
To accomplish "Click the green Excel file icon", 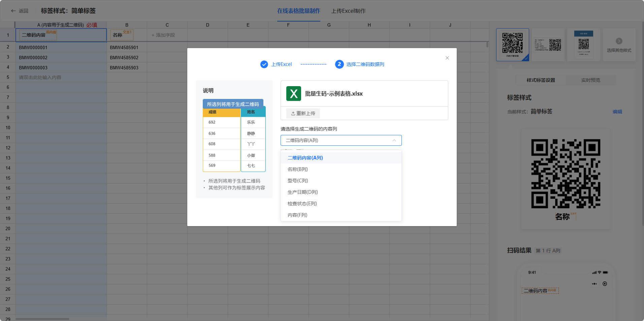I will [x=293, y=94].
